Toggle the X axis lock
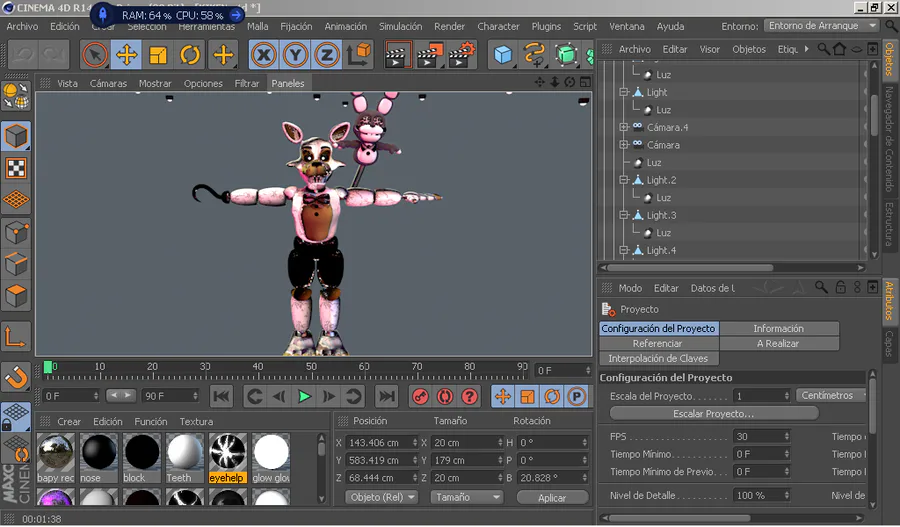Screen dimensions: 900x527 [x=263, y=55]
